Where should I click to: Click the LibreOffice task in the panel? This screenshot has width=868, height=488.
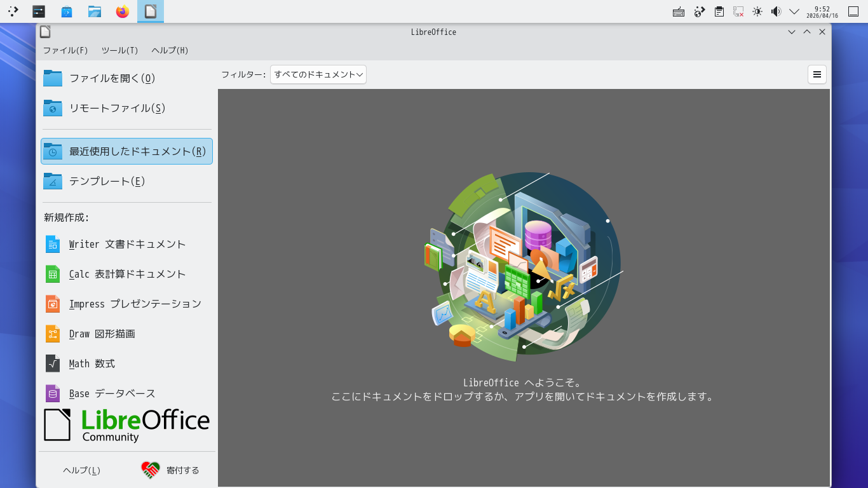[151, 11]
